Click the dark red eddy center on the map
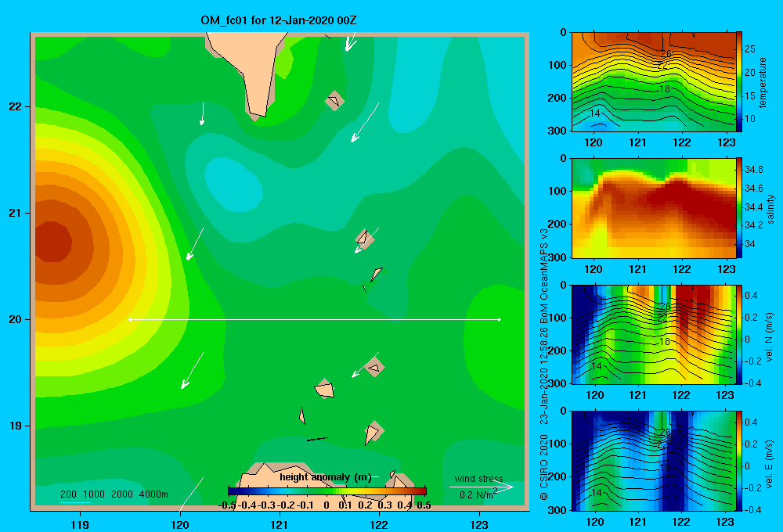 pos(52,243)
